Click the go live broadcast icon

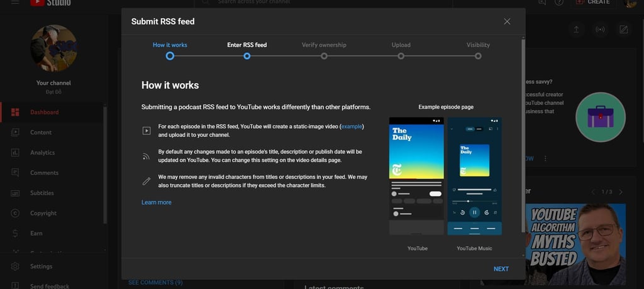600,30
